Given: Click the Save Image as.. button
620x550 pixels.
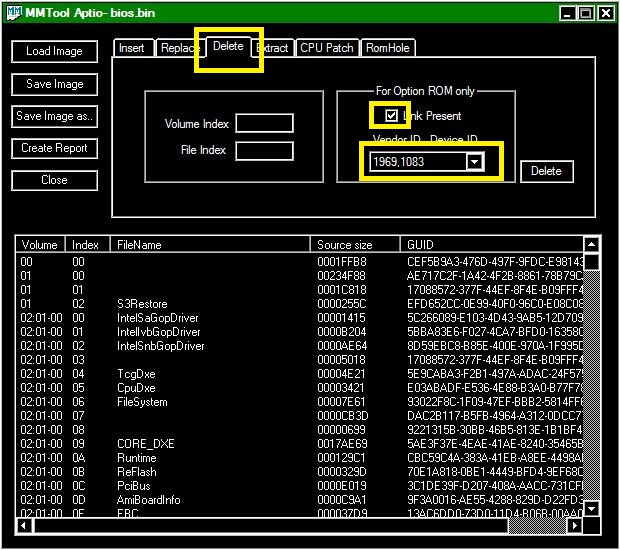Looking at the screenshot, I should click(x=54, y=116).
